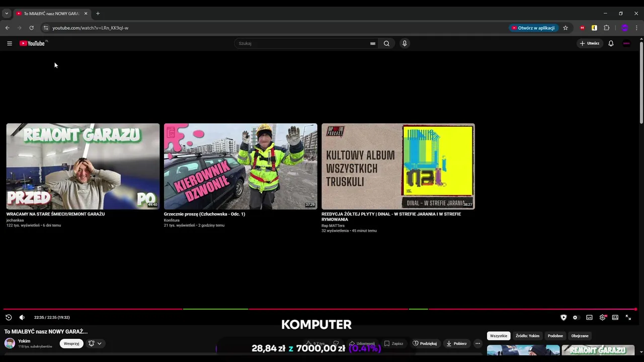The image size is (644, 362).
Task: Open the YouTube notifications bell
Action: [x=611, y=43]
